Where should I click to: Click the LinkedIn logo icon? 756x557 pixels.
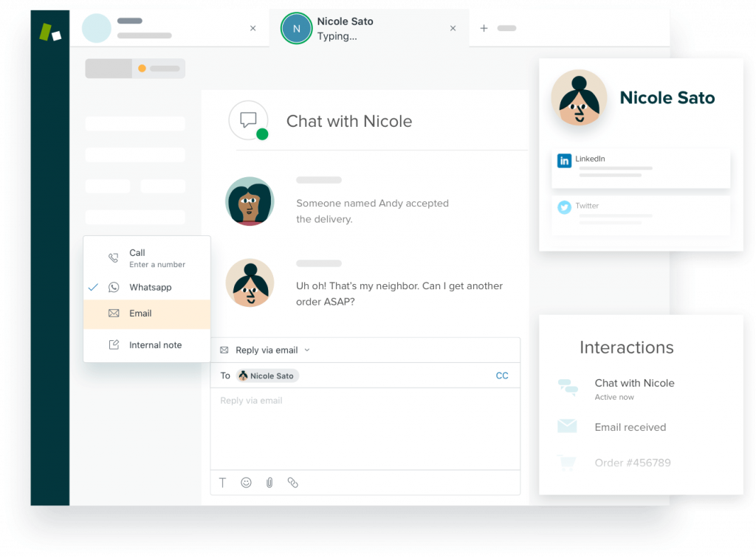tap(565, 160)
